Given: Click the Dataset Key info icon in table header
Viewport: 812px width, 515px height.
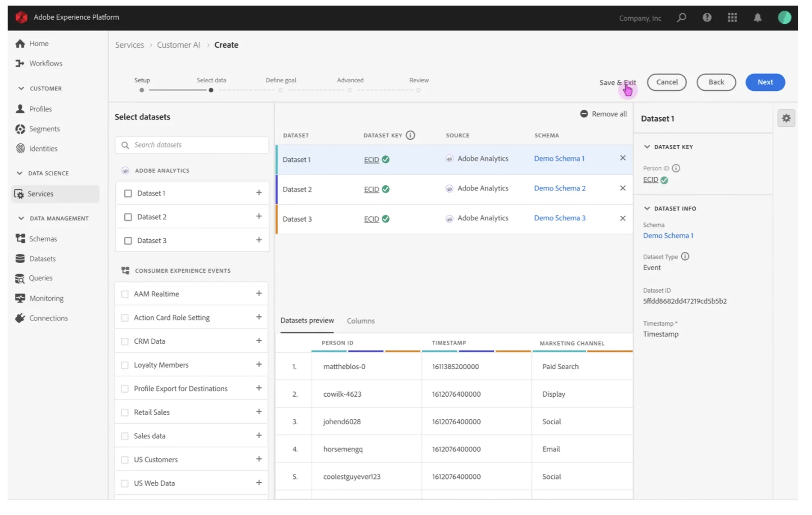Looking at the screenshot, I should pos(411,135).
